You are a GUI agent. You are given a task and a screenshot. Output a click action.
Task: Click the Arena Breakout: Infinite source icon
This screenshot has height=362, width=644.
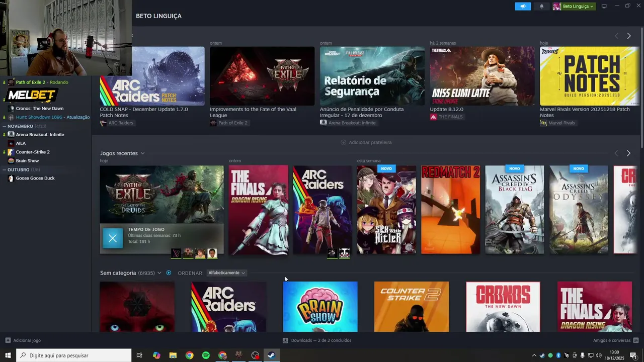pyautogui.click(x=324, y=123)
